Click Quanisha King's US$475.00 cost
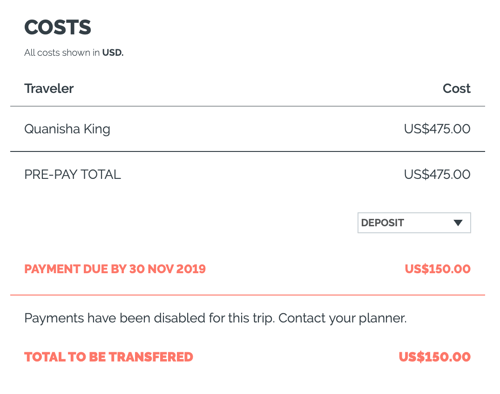 tap(437, 129)
